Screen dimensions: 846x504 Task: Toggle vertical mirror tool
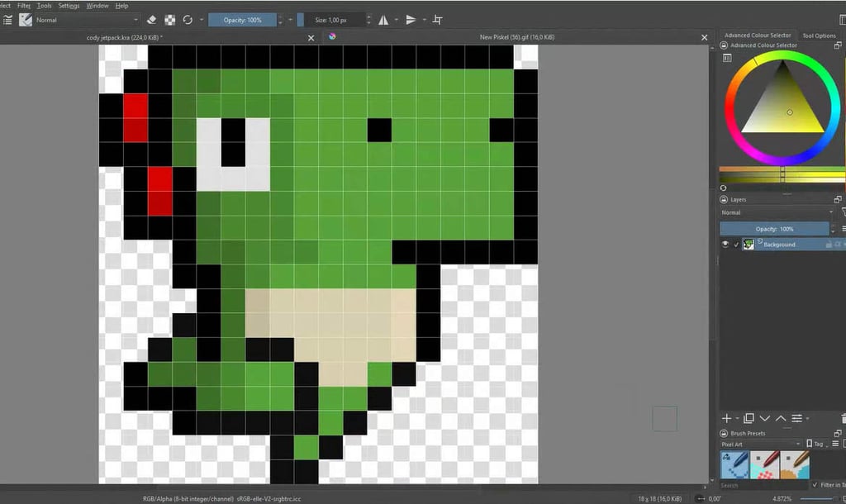tap(411, 20)
